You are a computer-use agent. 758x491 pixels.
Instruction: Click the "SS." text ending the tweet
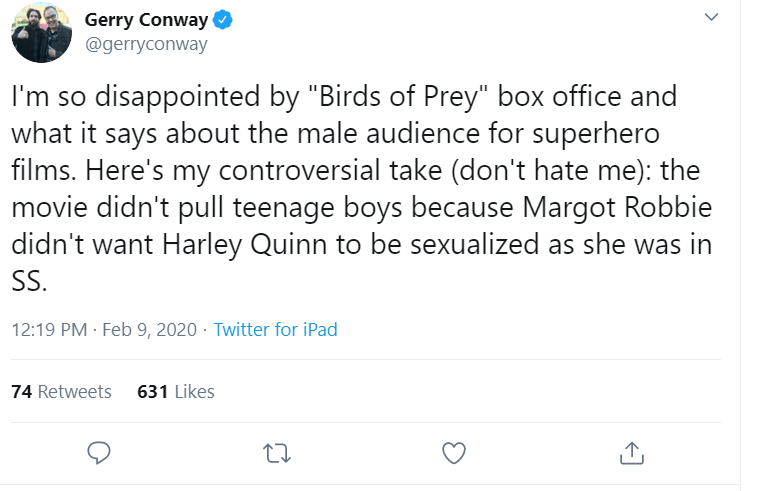point(29,281)
